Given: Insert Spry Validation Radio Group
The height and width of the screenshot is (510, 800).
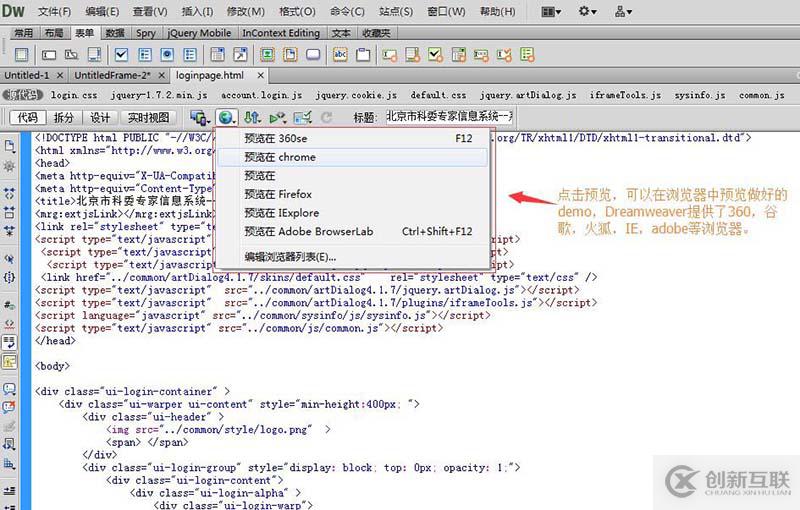Looking at the screenshot, I should (x=527, y=55).
